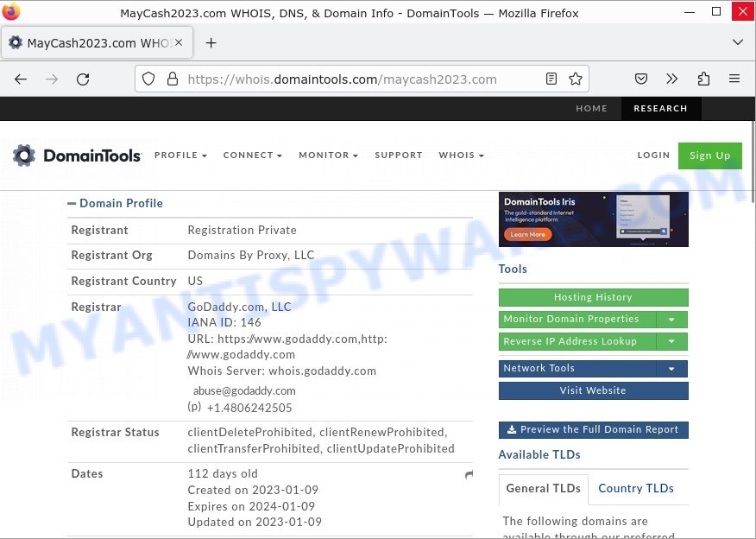Show more tools via double-chevron icon
756x539 pixels.
[671, 79]
